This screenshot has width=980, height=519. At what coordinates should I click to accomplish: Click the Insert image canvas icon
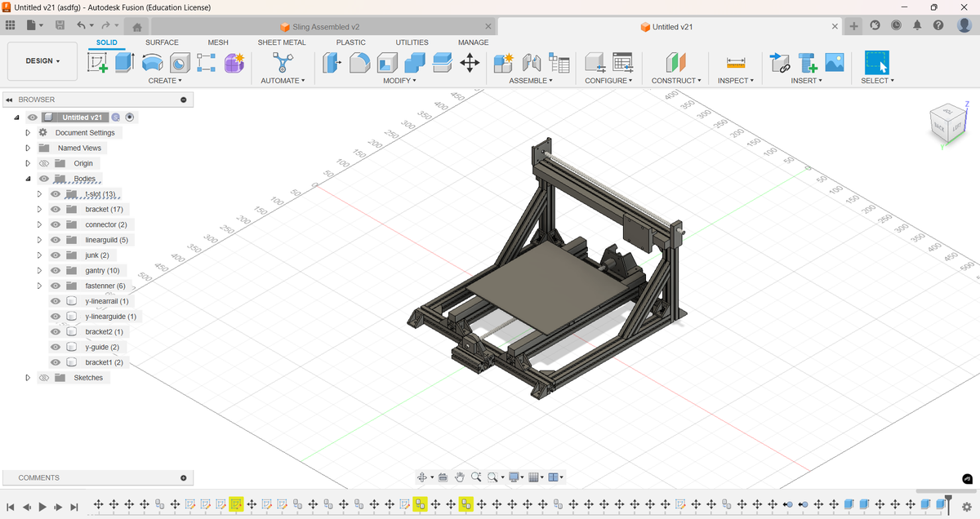pos(834,63)
